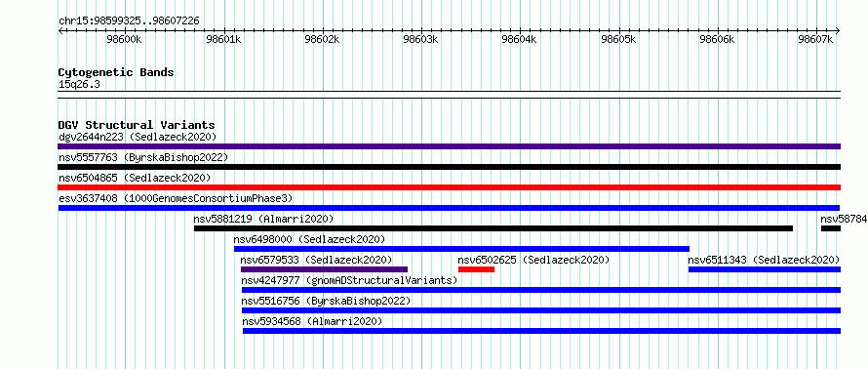Click the nsv5934568 blue variant bar
This screenshot has height=369, width=868.
click(541, 331)
